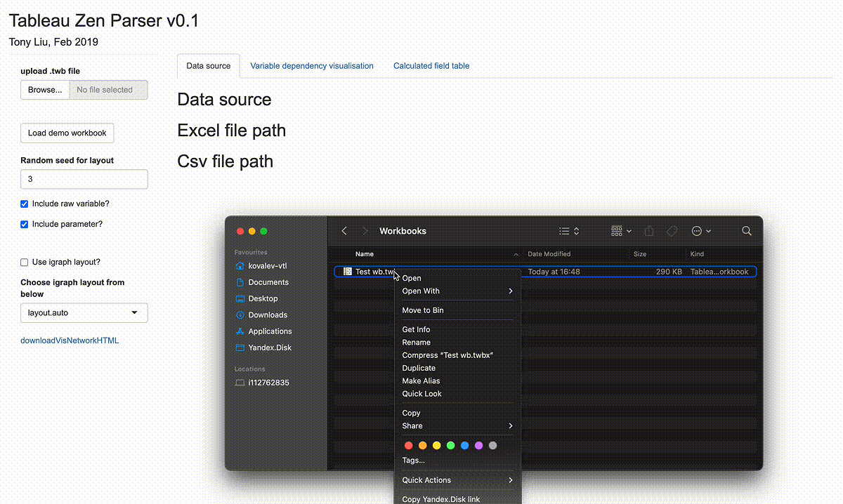Screen dimensions: 843x504
Task: Click Today at 16:48 date cell
Action: pyautogui.click(x=554, y=272)
